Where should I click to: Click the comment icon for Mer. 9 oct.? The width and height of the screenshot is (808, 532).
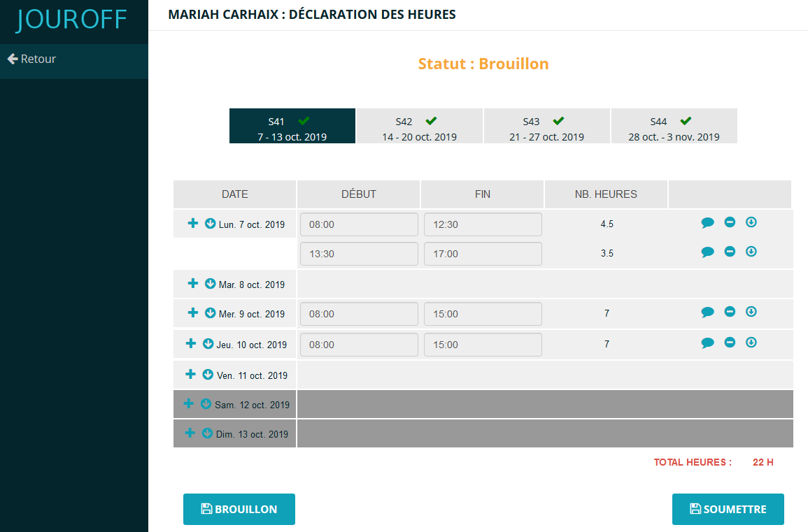click(x=707, y=312)
